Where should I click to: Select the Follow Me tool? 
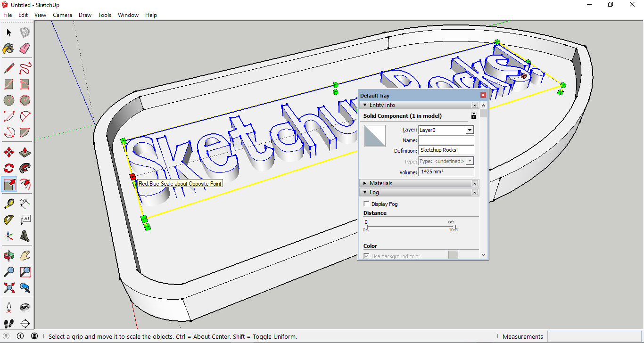(25, 168)
